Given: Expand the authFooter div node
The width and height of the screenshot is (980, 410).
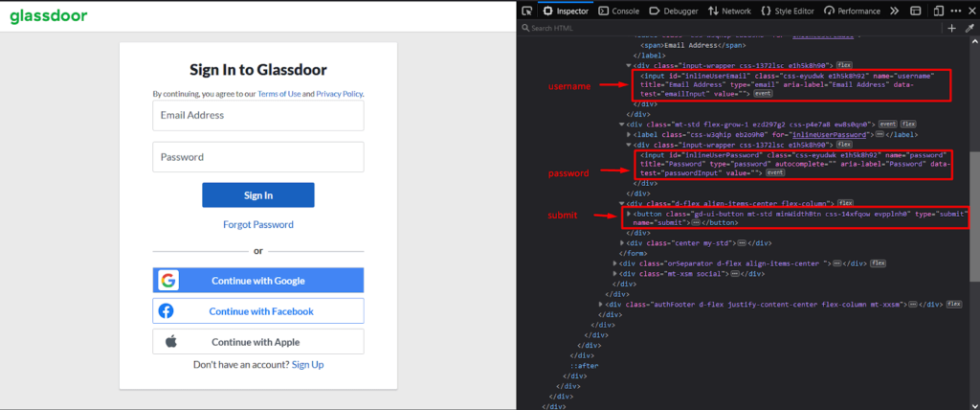Looking at the screenshot, I should [600, 304].
